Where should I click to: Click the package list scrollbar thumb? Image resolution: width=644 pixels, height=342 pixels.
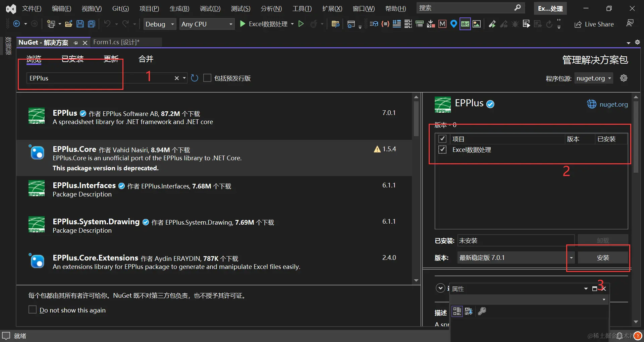[416, 119]
